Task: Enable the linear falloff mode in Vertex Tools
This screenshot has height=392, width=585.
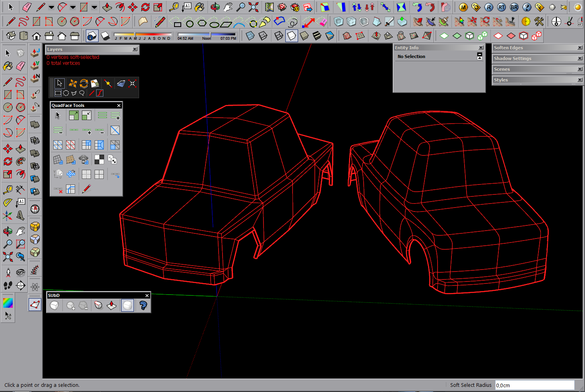Action: (x=92, y=93)
